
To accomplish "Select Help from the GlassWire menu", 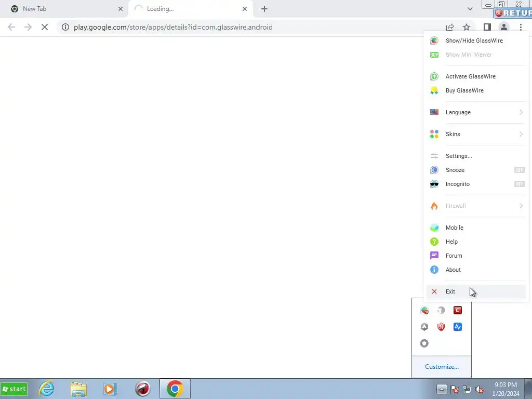I will pos(476,242).
